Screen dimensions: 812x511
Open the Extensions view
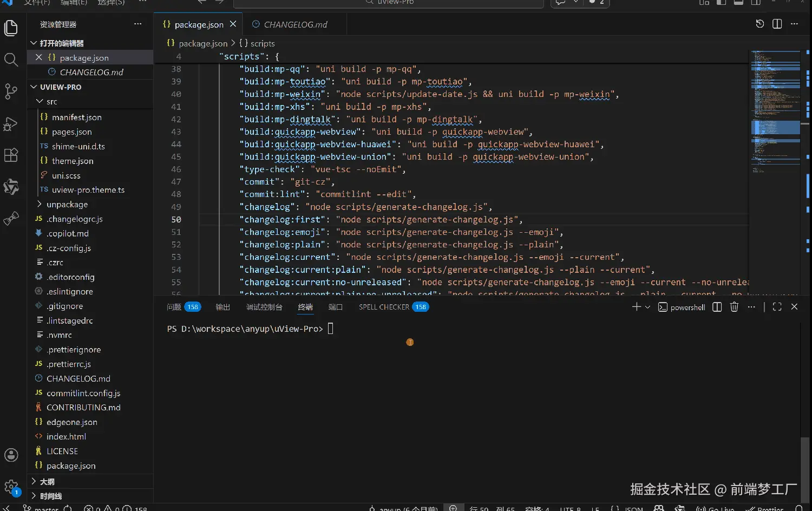[11, 155]
